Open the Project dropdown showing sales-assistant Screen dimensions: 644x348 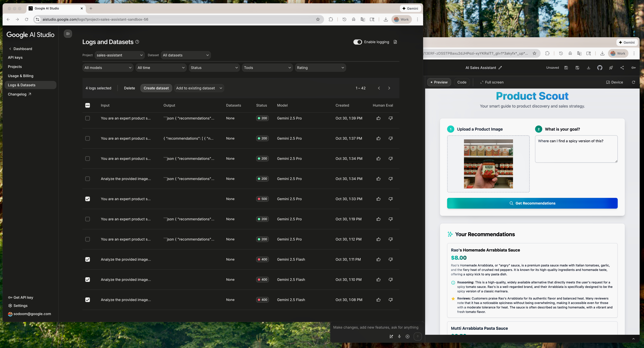[119, 55]
